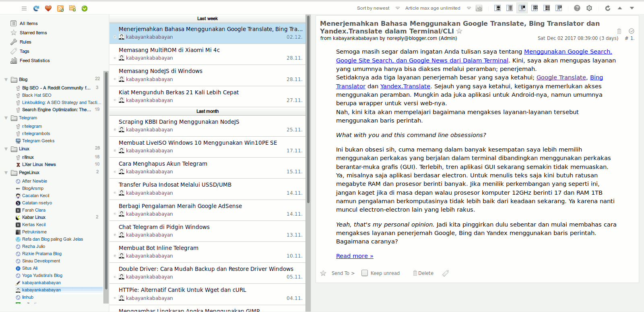Click the Feed Statistics chart icon
The height and width of the screenshot is (312, 644).
(14, 60)
